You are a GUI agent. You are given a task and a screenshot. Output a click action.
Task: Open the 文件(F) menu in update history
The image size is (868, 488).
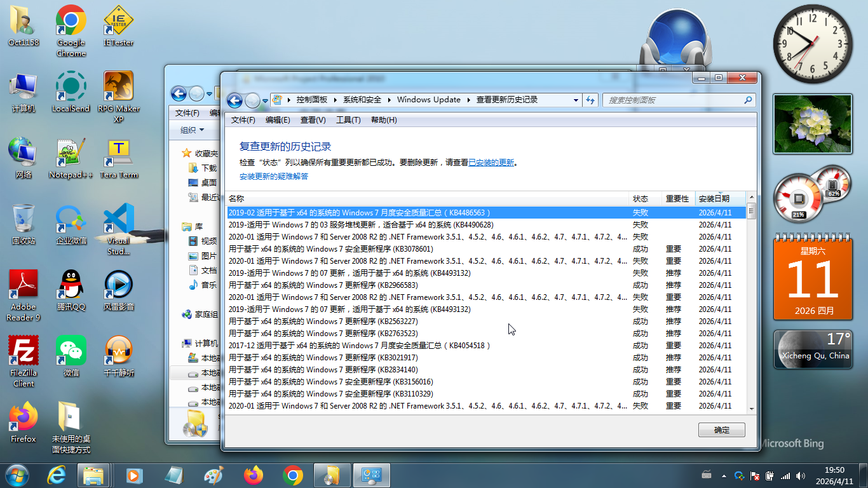243,120
